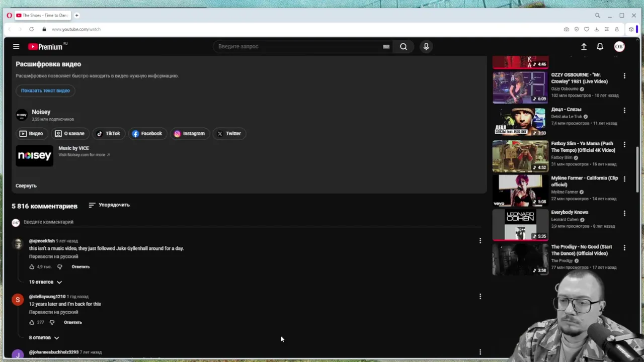Expand 19 ответов replies
The image size is (644, 362).
(45, 282)
